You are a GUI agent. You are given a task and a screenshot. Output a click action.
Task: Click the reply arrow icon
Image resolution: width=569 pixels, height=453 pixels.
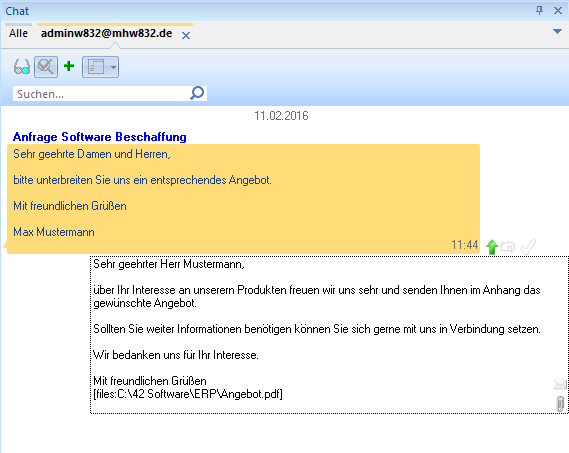tap(508, 247)
